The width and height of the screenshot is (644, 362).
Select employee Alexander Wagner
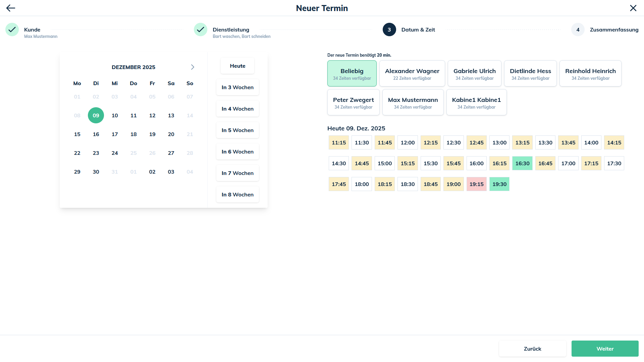[412, 73]
